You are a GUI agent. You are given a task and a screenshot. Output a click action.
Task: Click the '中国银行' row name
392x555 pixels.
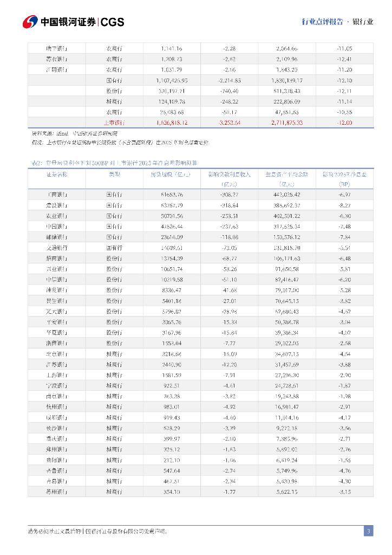pos(56,227)
